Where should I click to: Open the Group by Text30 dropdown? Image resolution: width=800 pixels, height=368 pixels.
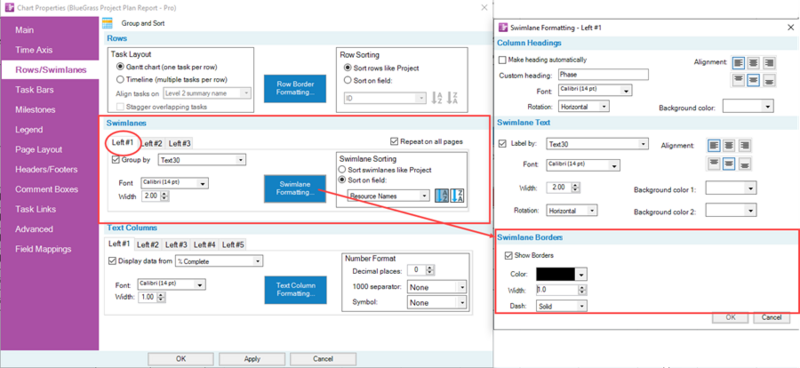[202, 160]
